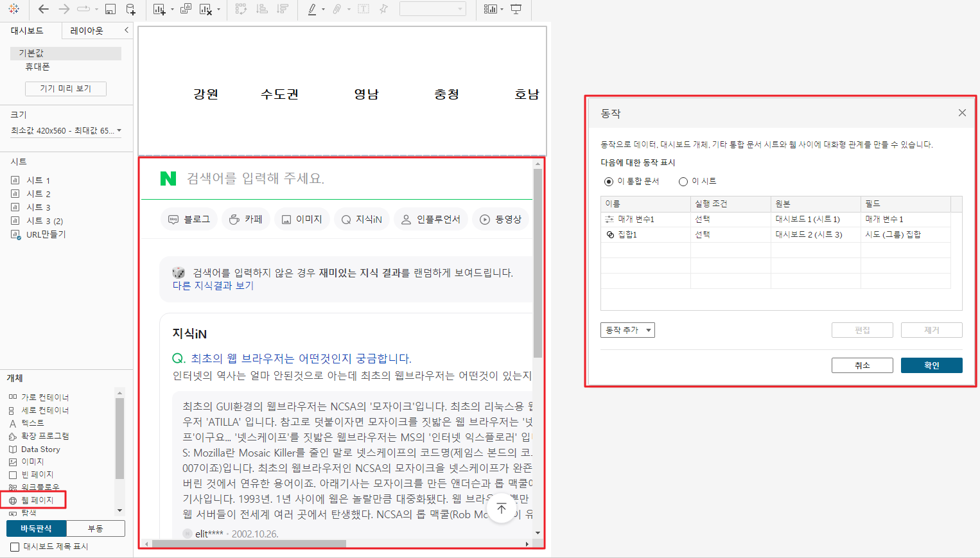Click the clear sheet icon
The height and width of the screenshot is (558, 980).
coord(206,9)
